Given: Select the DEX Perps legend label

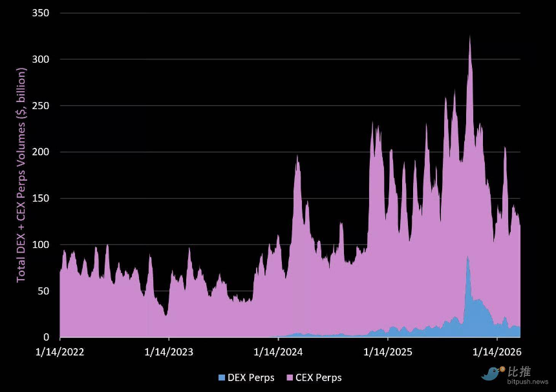Looking at the screenshot, I should coord(251,377).
